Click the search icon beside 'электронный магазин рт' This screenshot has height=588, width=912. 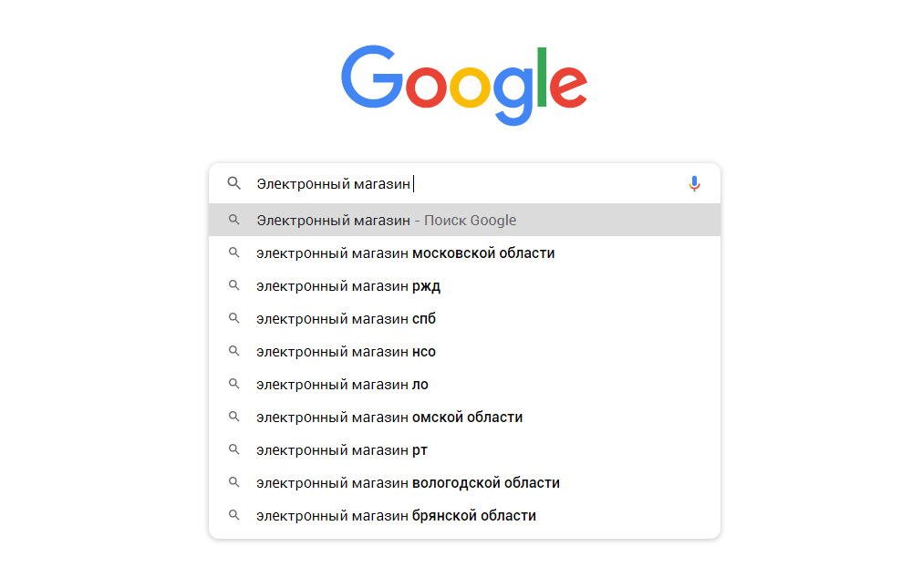pos(234,449)
